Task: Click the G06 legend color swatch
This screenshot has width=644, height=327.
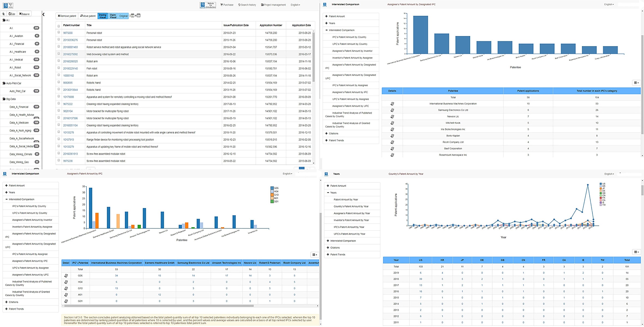Action: pos(272,188)
